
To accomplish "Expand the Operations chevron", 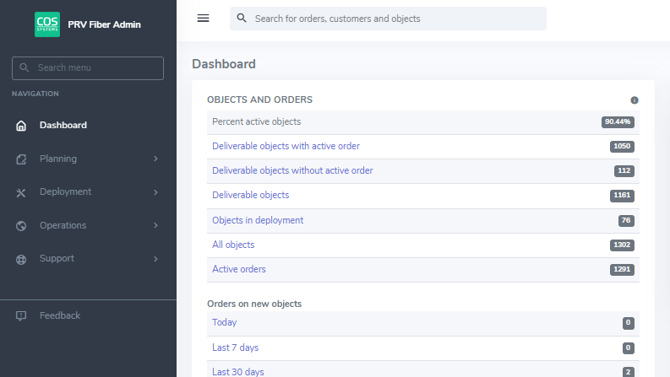I will [156, 225].
